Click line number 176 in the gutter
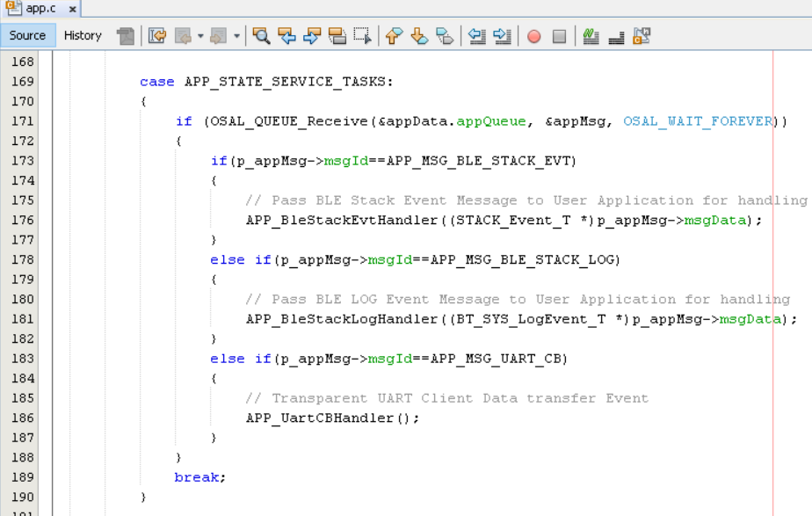Screen dimensions: 812x516 tap(23, 220)
